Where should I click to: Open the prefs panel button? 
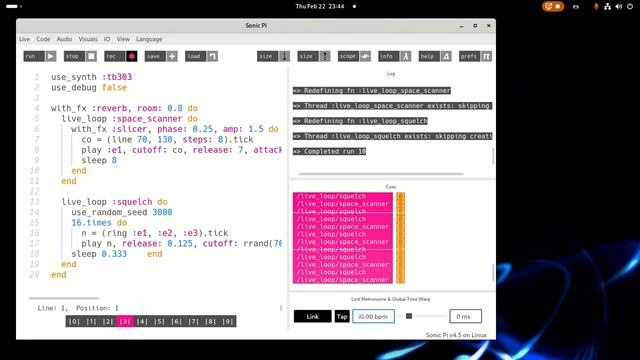(475, 56)
